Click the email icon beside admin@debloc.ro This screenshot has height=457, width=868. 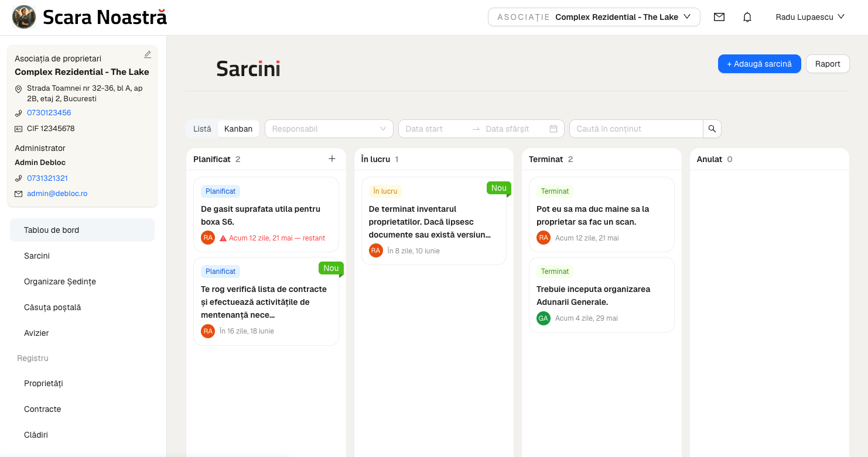[19, 193]
